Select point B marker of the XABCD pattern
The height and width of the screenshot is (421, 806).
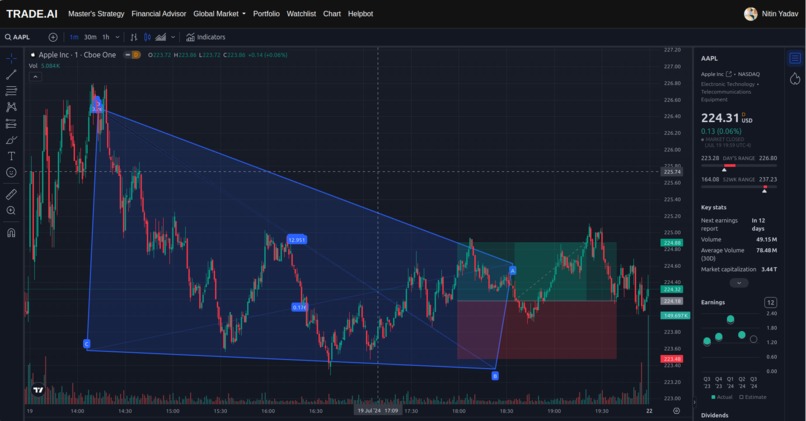495,376
